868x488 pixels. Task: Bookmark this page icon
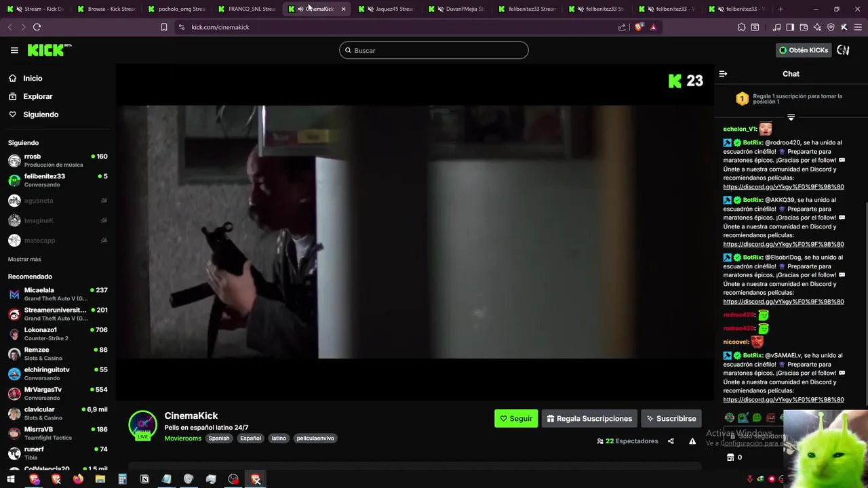click(x=164, y=27)
